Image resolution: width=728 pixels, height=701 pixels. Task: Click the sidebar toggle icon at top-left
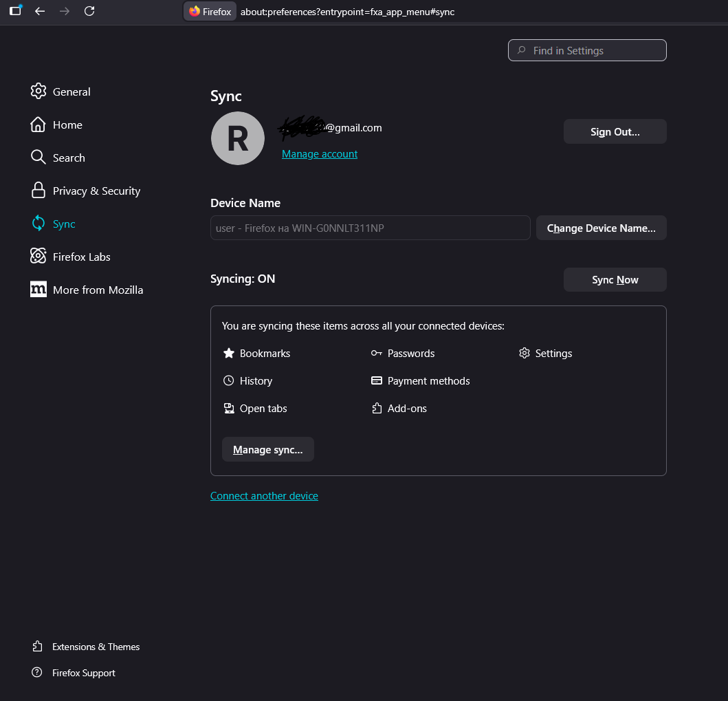coord(15,11)
